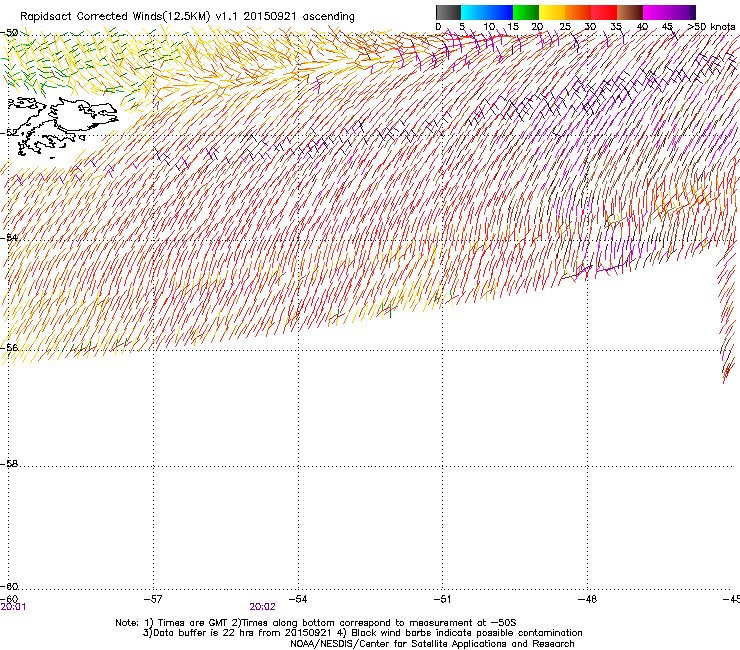Click the chart title 'Rapidsact Corrected Winds(12.5KM)'
Image resolution: width=740 pixels, height=650 pixels.
(x=115, y=16)
